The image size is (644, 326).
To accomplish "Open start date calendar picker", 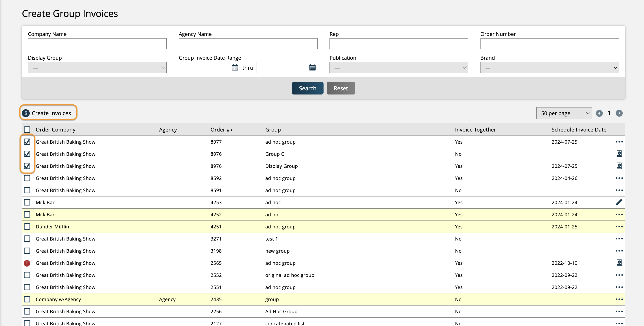I will 235,68.
